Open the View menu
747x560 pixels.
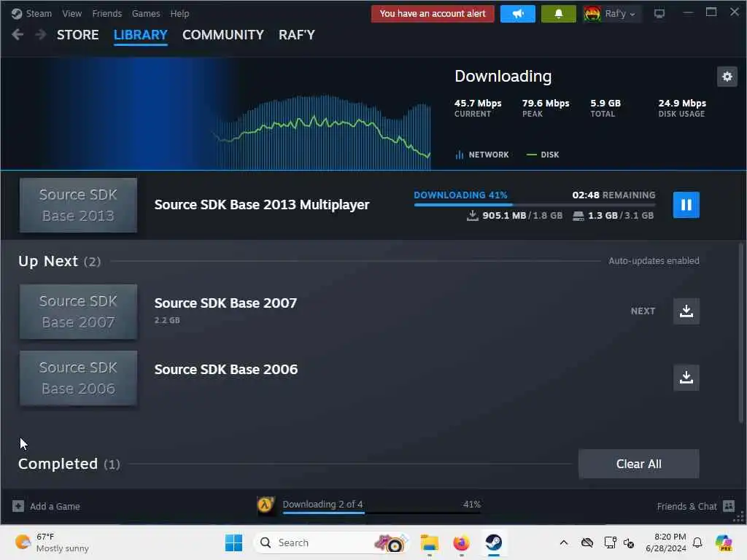coord(72,14)
